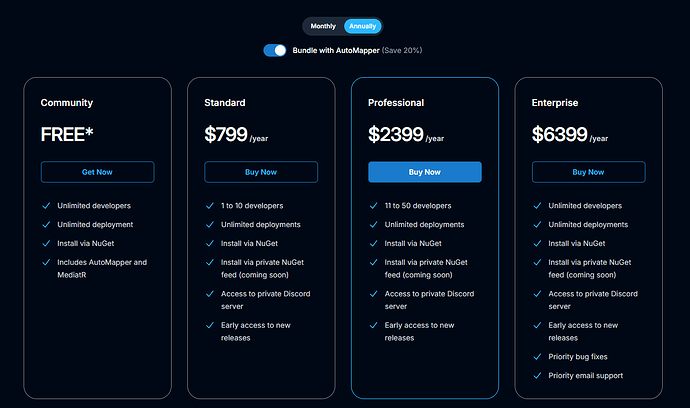Click the $2399 per year price
The height and width of the screenshot is (408, 690).
point(406,134)
